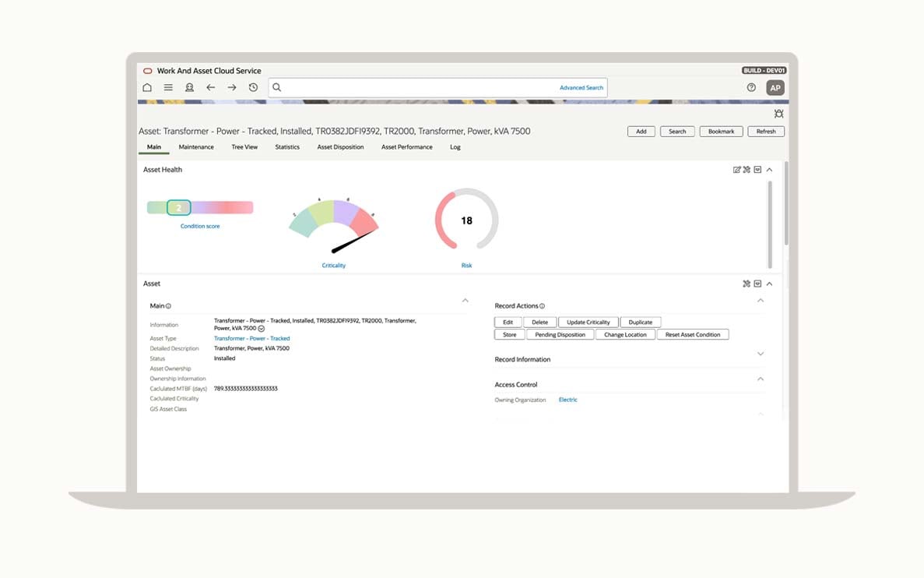
Task: Open the hamburger menu icon
Action: 168,88
